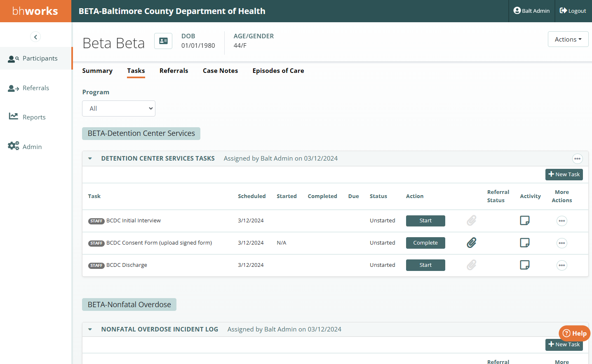Click the attachment paperclip for BCDC Initial Interview

tap(472, 221)
